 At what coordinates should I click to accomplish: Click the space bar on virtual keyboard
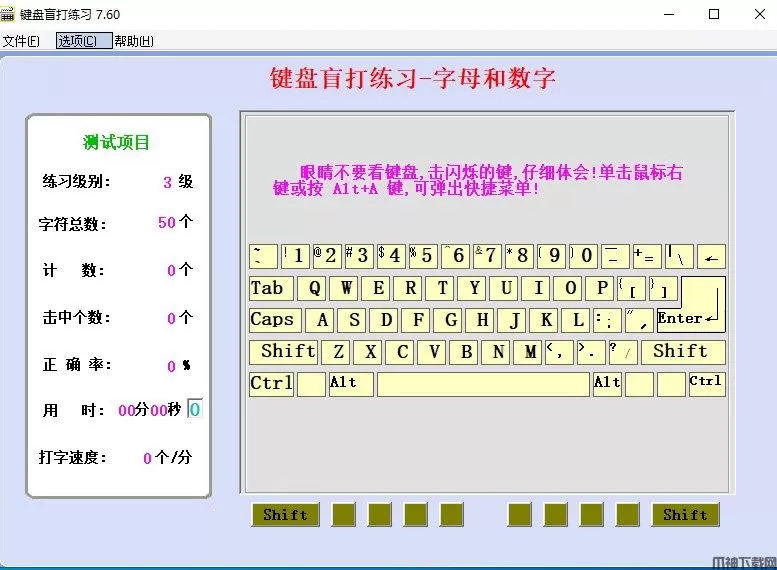(x=483, y=384)
